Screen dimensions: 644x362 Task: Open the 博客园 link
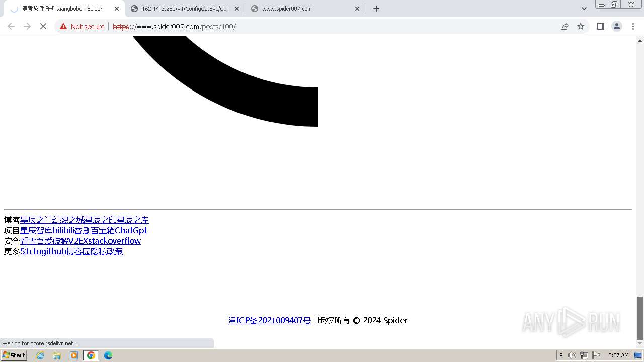[x=78, y=251]
